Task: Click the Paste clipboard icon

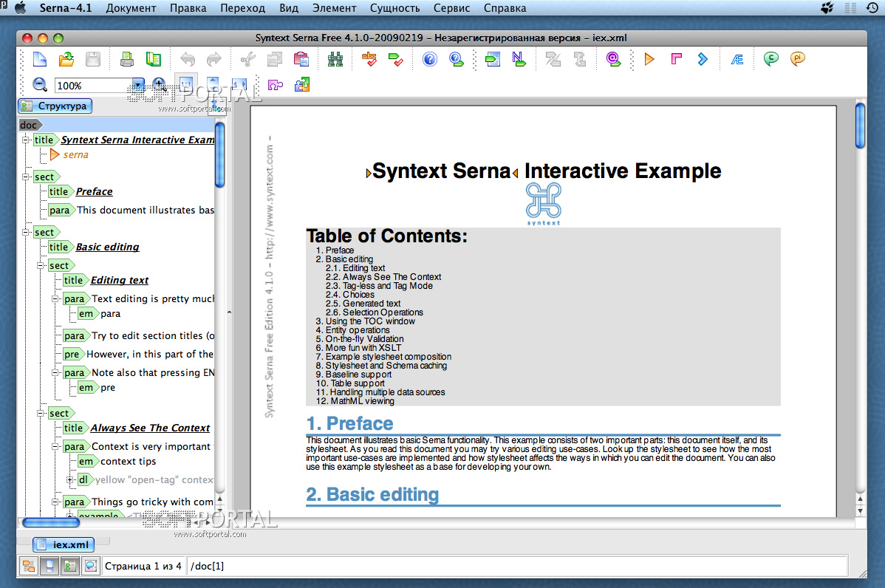Action: tap(301, 59)
